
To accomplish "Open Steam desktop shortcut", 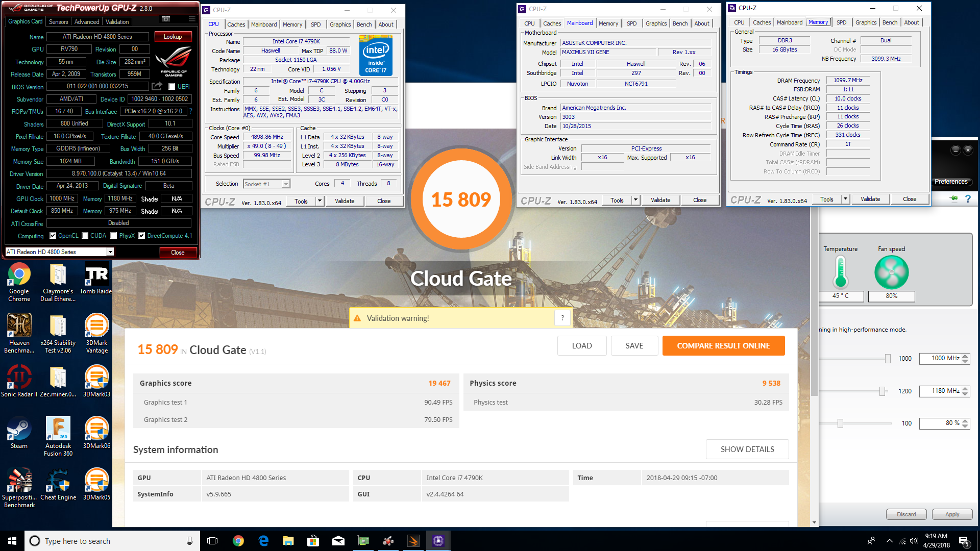I will 19,433.
